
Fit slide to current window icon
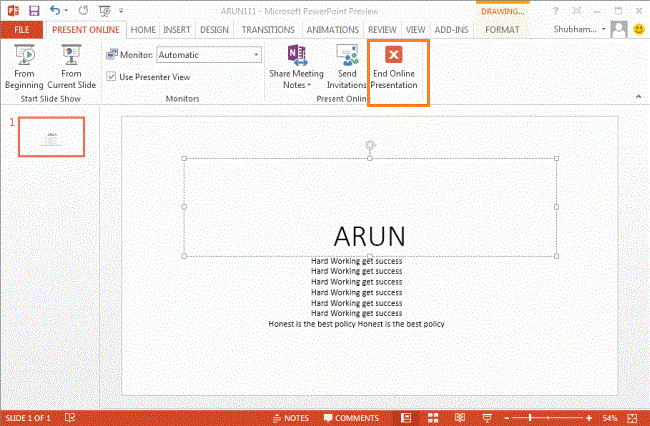coord(633,418)
